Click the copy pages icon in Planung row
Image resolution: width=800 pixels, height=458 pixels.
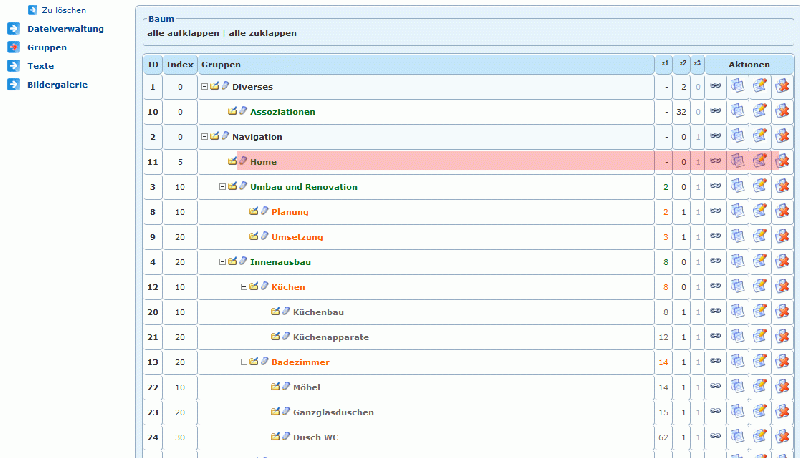pos(737,211)
